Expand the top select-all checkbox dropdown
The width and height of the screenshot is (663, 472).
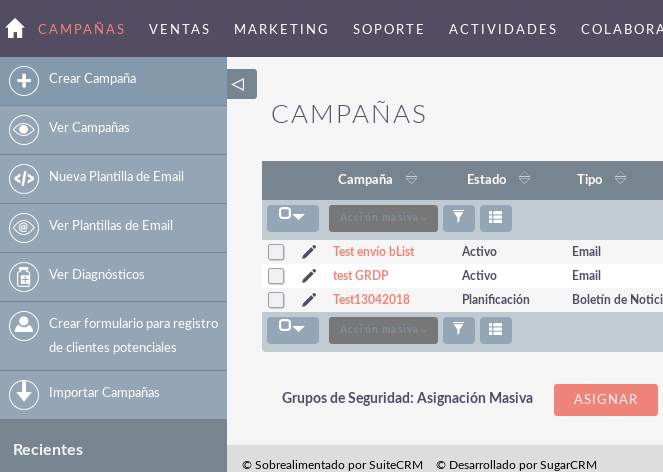[293, 218]
